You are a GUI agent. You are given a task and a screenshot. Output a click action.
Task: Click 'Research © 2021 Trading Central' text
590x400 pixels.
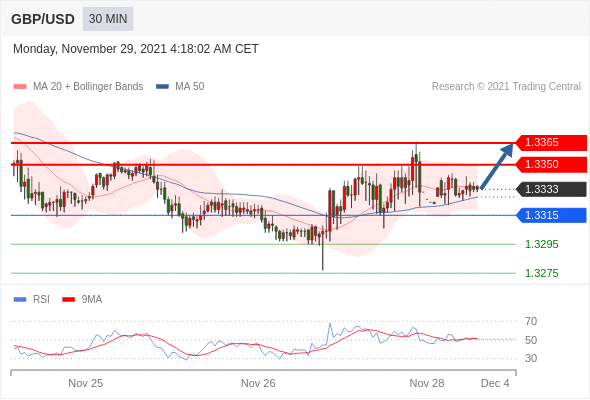(x=506, y=87)
